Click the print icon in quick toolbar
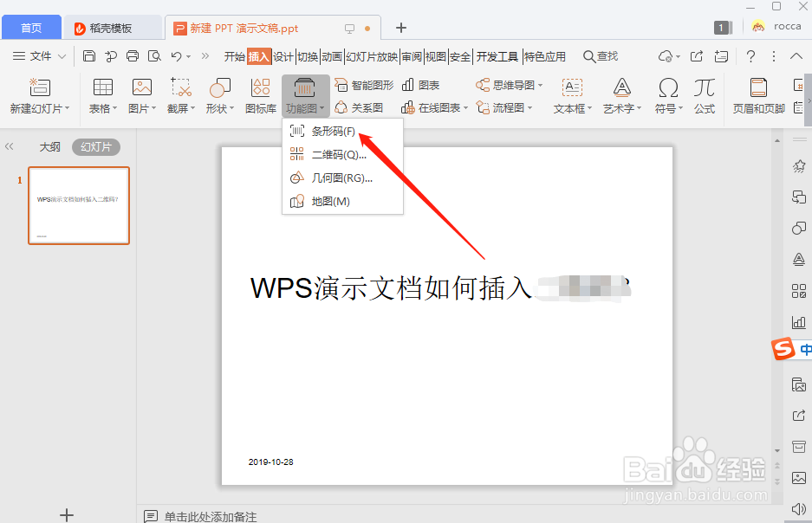812x523 pixels. pyautogui.click(x=133, y=56)
